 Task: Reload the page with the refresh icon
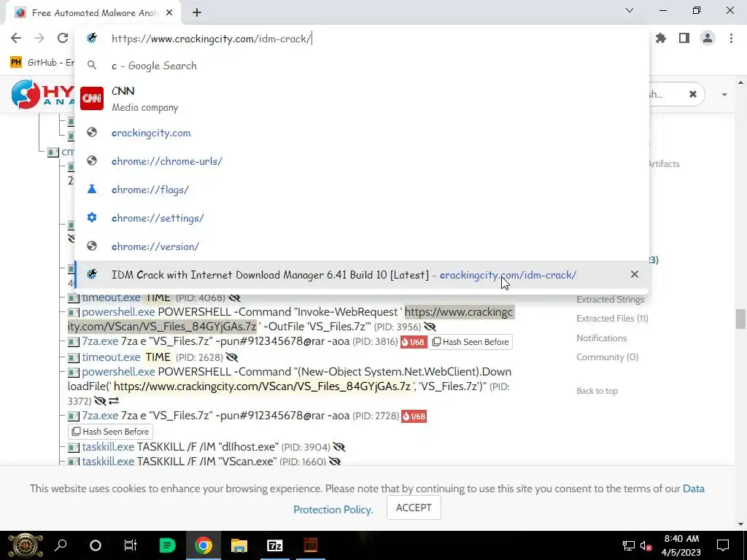pos(63,38)
